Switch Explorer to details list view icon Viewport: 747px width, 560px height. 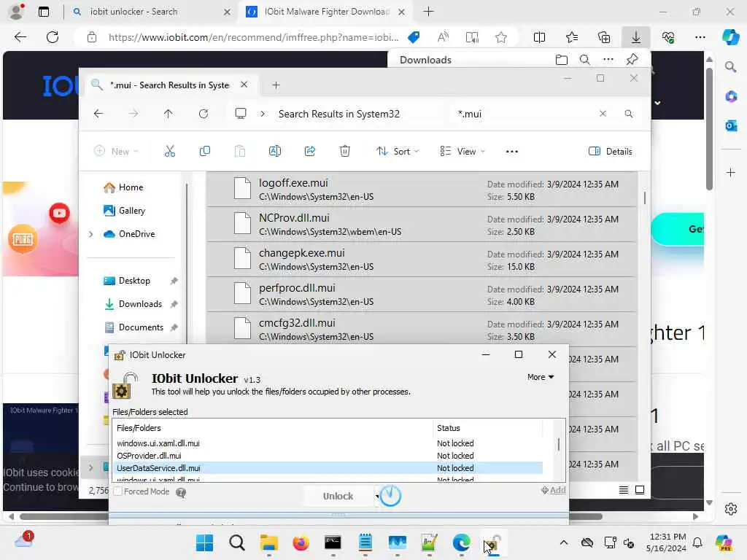624,490
